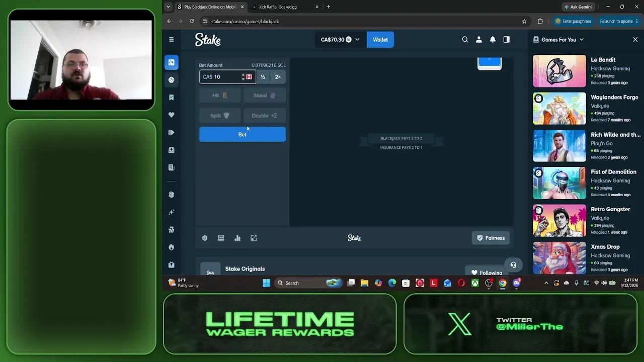644x362 pixels.
Task: Click Relaunch to update button
Action: pos(618,21)
